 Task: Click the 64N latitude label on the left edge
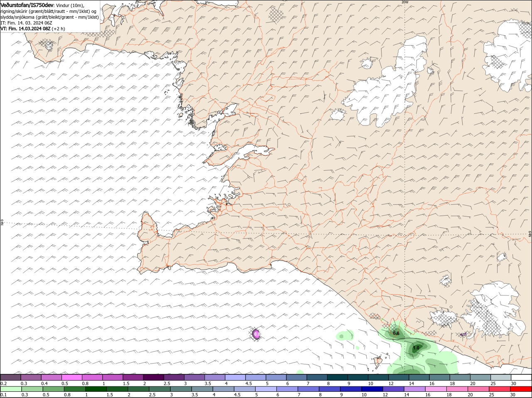click(2, 223)
